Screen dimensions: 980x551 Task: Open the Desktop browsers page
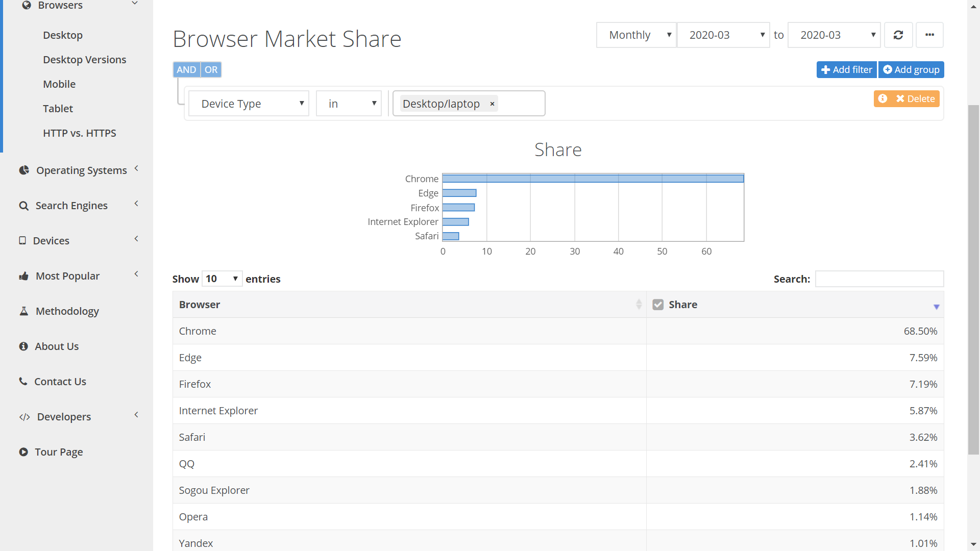63,35
